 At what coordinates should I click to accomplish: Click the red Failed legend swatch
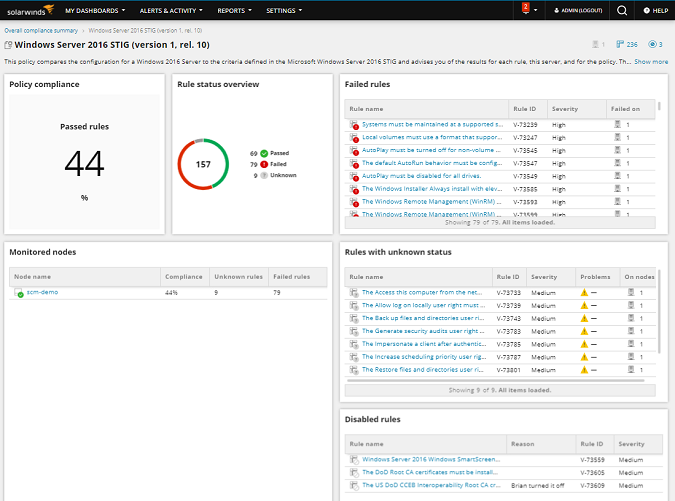[264, 164]
